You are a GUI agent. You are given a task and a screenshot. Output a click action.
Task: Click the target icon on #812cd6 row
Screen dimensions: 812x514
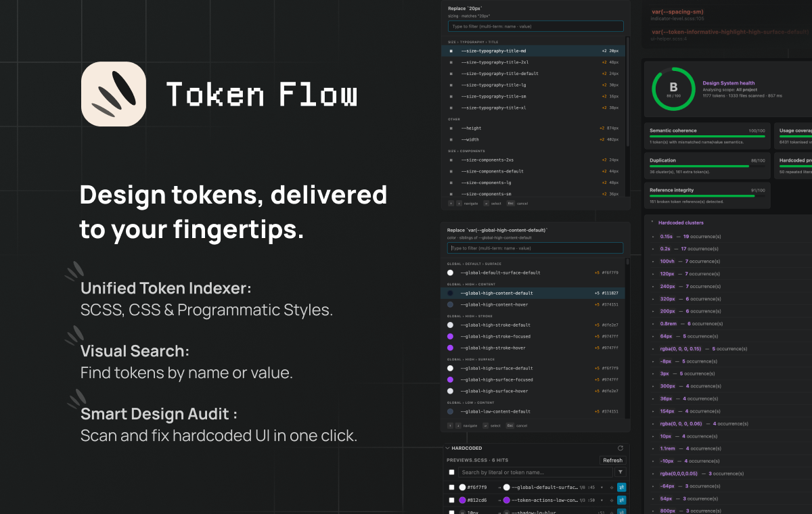pyautogui.click(x=612, y=500)
